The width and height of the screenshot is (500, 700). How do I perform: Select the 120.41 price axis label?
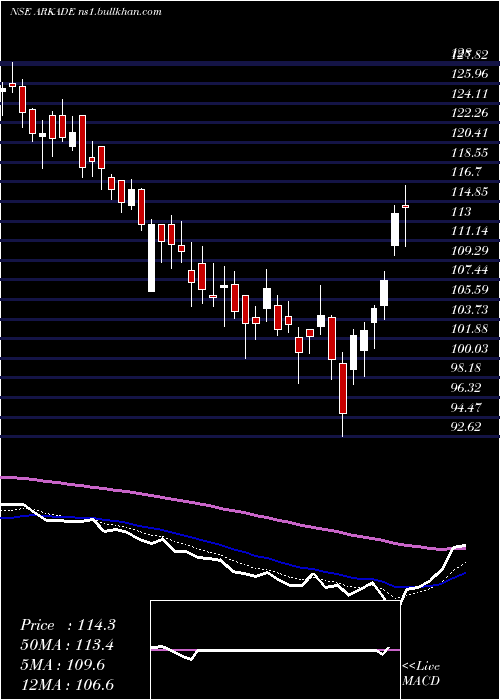(x=470, y=133)
